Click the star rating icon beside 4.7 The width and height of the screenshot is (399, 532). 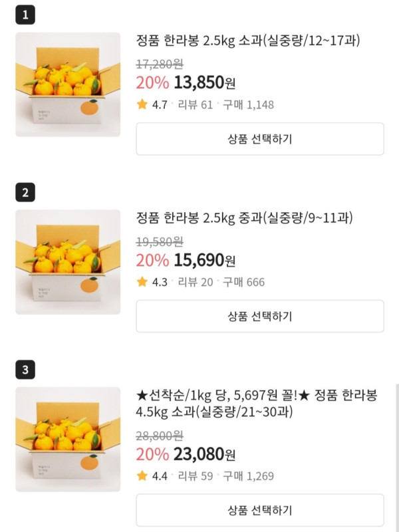point(142,104)
